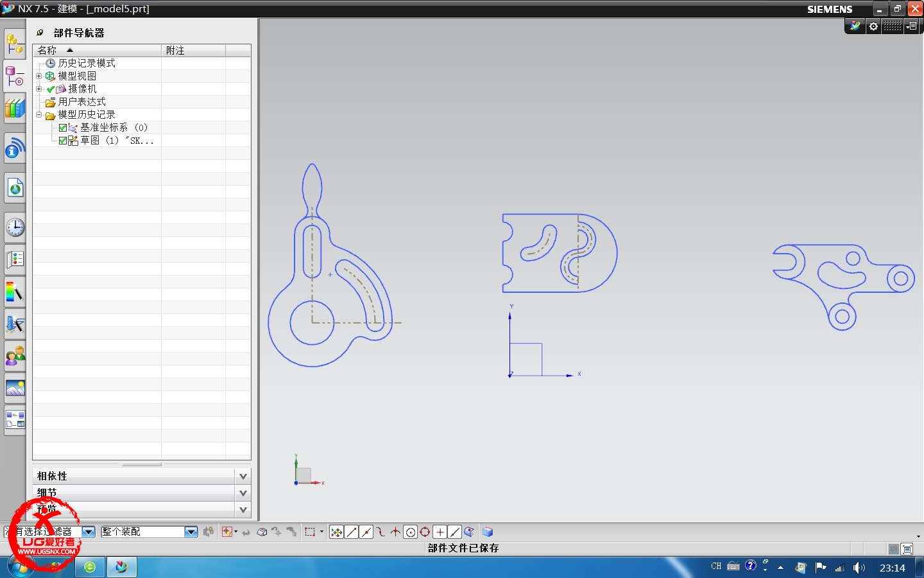The height and width of the screenshot is (578, 924).
Task: Uncheck the 基准坐标系 (0) checkbox
Action: tap(63, 128)
